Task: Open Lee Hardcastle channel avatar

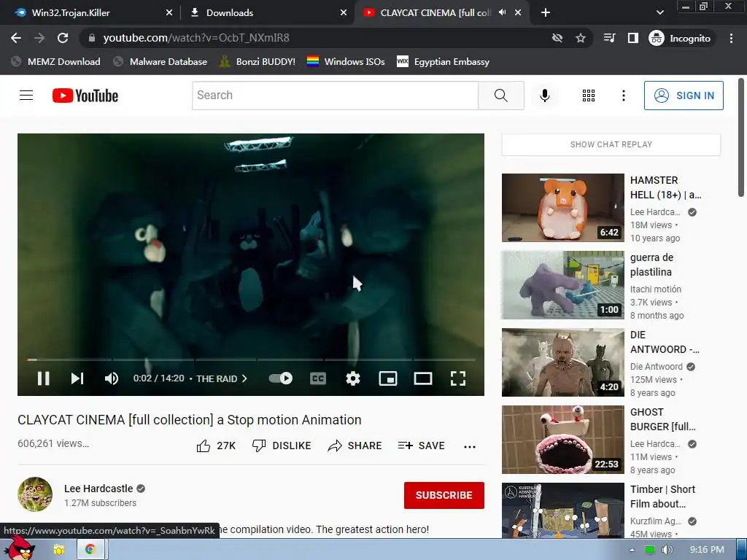Action: (x=35, y=494)
